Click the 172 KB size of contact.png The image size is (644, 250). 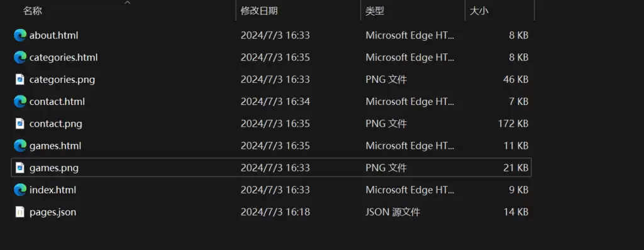click(x=513, y=124)
